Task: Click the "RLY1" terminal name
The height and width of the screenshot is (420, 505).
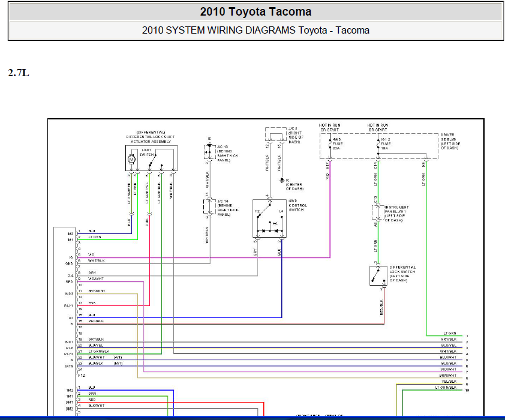Action: tap(68, 305)
